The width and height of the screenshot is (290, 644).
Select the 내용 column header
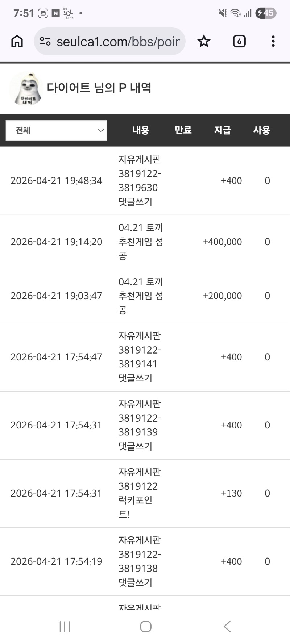[141, 130]
